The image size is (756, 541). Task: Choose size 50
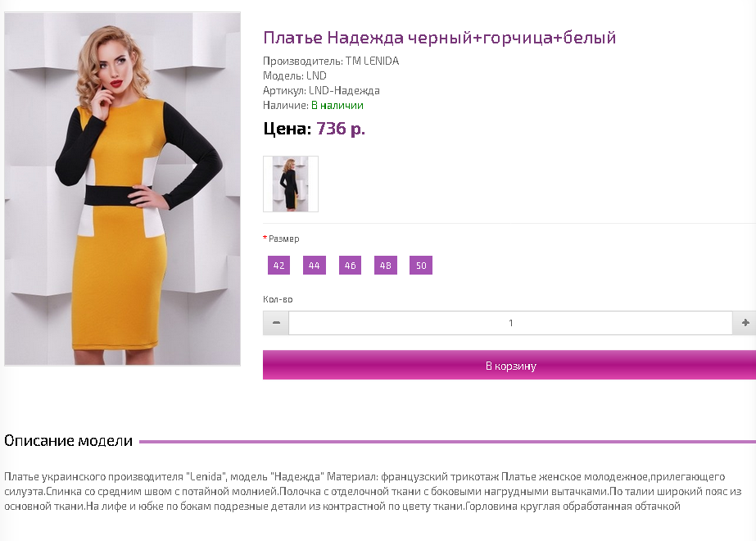pyautogui.click(x=421, y=266)
